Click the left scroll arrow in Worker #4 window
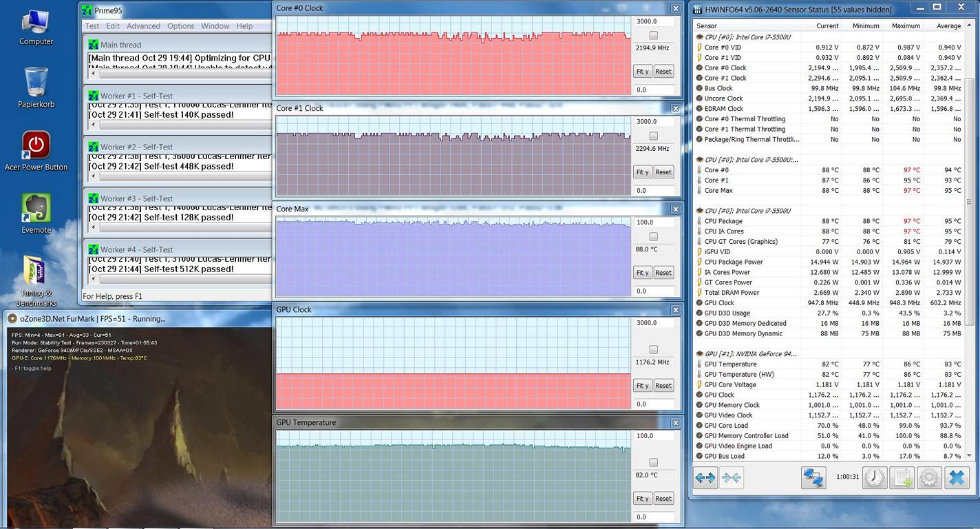Image resolution: width=980 pixels, height=529 pixels. [94, 280]
